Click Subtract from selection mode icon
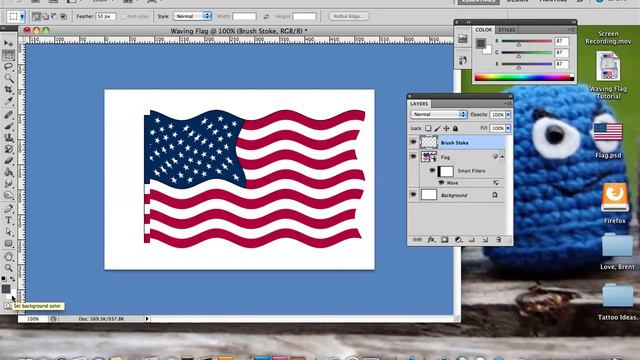This screenshot has width=640, height=360. click(54, 16)
